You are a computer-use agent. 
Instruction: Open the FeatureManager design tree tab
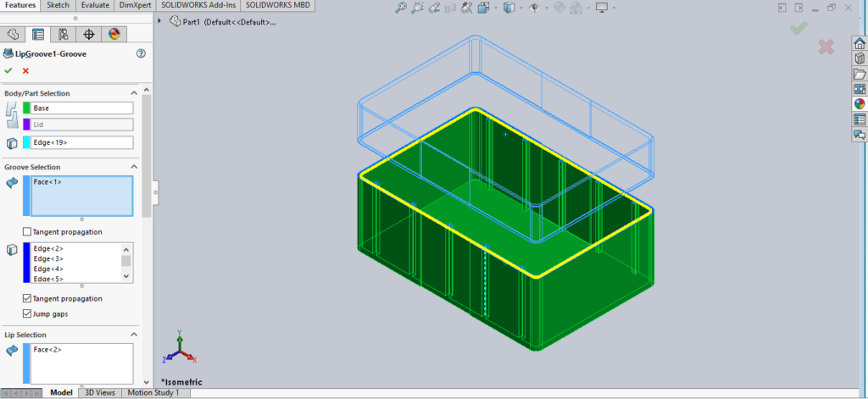coord(14,35)
